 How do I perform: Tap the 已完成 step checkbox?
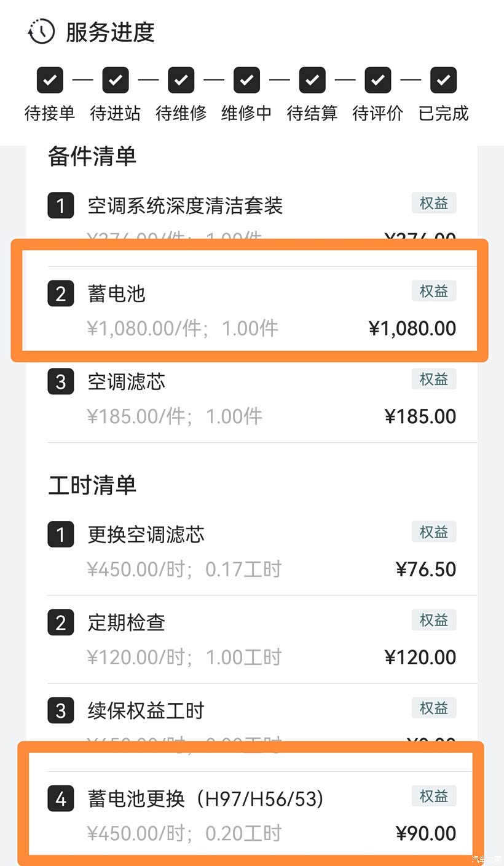click(x=443, y=80)
